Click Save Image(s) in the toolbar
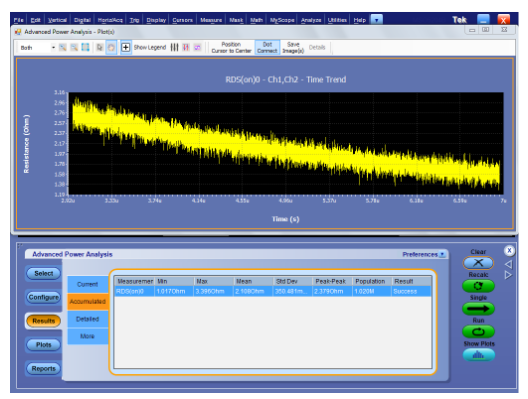Viewport: 528px width, 399px height. (x=293, y=47)
